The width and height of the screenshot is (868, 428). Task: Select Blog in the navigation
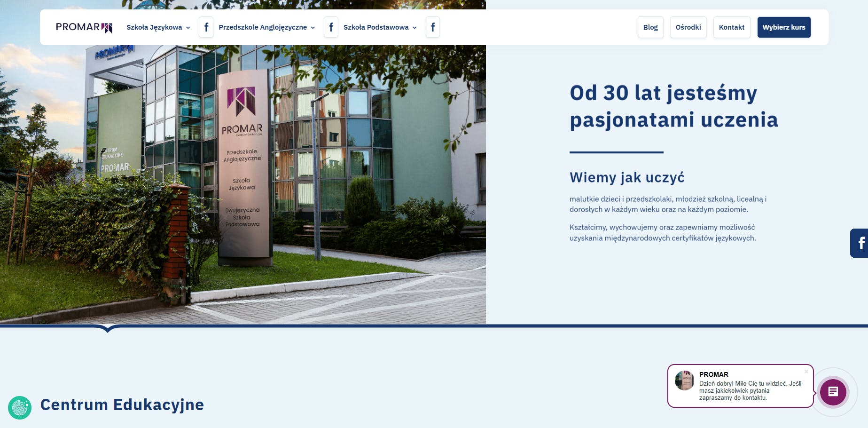pyautogui.click(x=650, y=27)
